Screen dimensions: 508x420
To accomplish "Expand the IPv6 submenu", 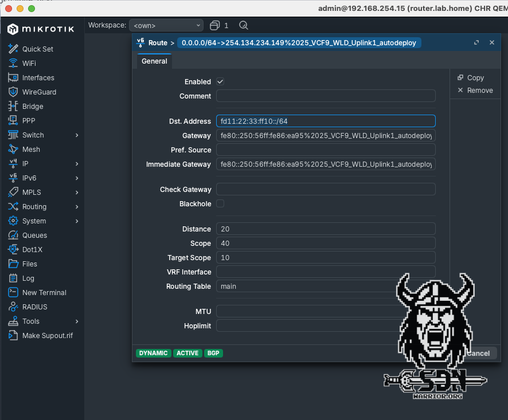I will pyautogui.click(x=77, y=178).
